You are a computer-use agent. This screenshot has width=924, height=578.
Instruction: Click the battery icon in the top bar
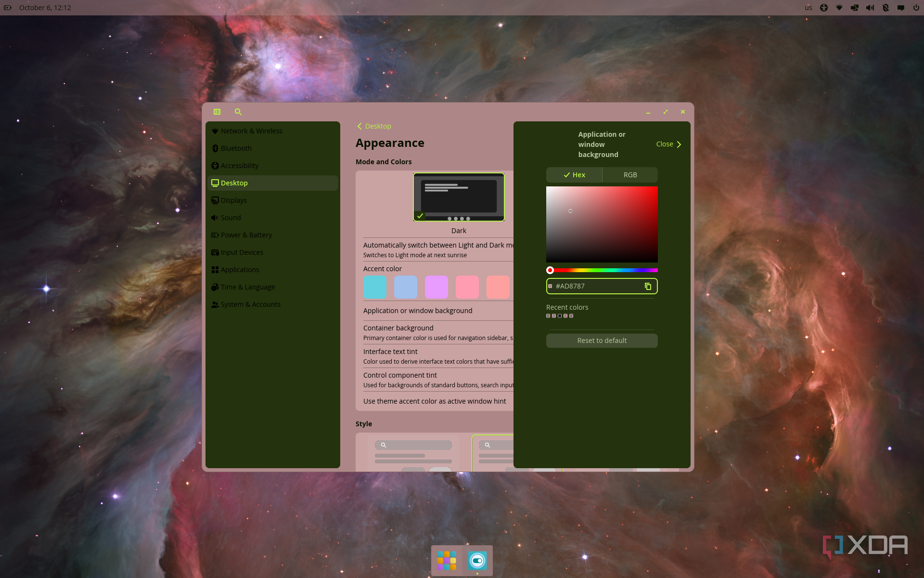click(x=8, y=8)
